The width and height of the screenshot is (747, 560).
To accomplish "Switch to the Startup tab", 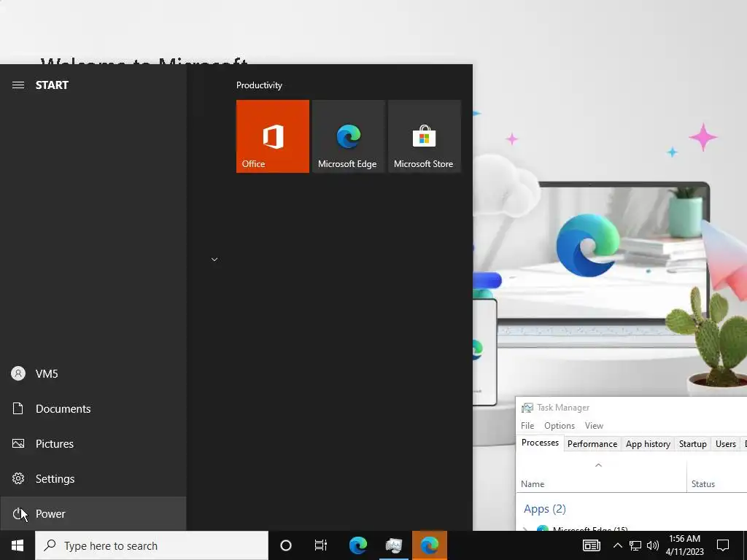I will pos(693,444).
